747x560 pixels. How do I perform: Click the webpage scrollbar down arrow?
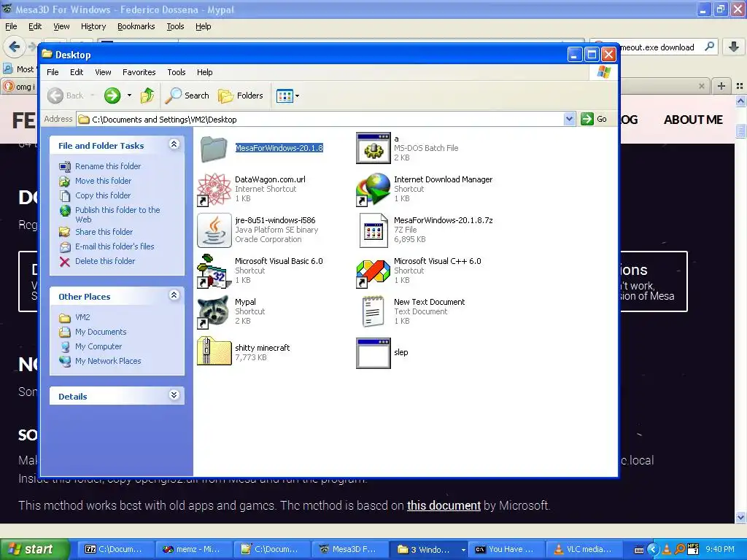pyautogui.click(x=741, y=517)
